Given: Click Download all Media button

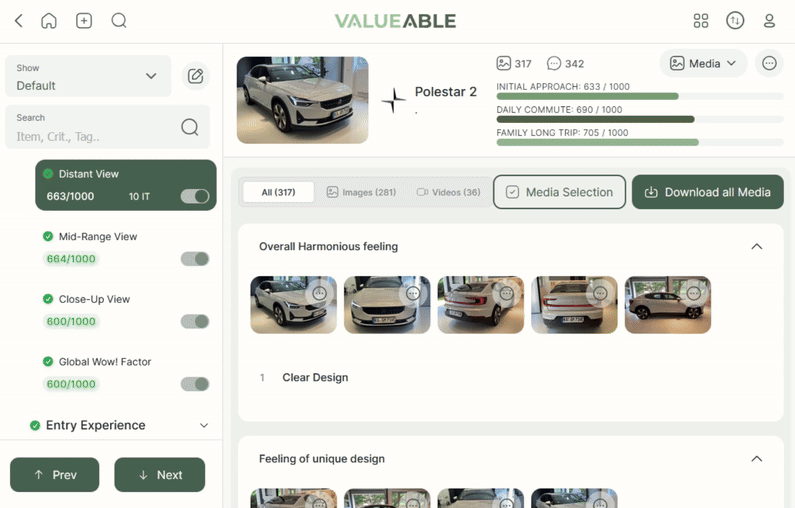Looking at the screenshot, I should [x=708, y=192].
